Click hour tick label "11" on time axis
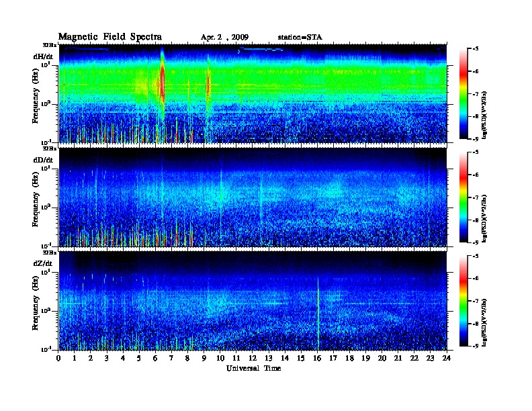The height and width of the screenshot is (411, 532). point(236,358)
